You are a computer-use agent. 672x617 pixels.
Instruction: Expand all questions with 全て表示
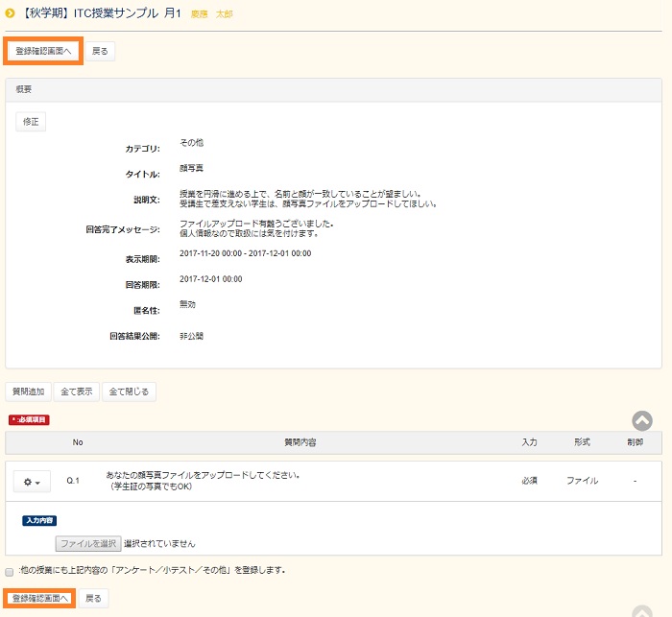76,392
